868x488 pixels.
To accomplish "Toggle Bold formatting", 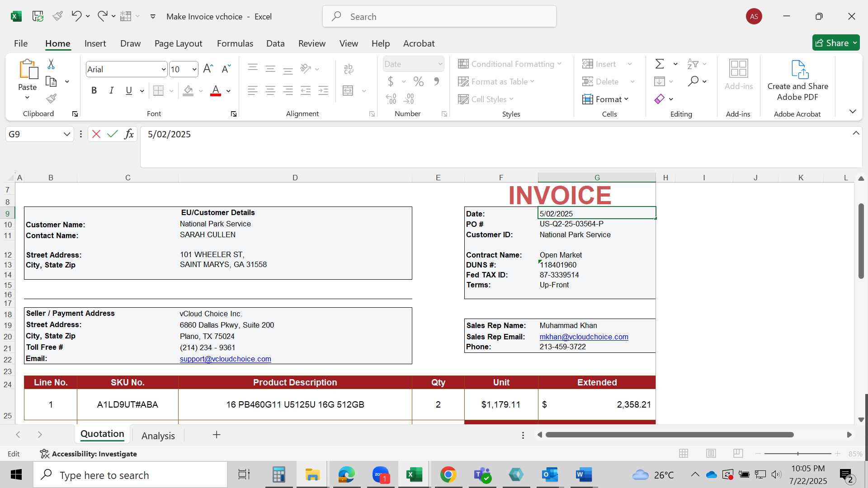I will [x=94, y=91].
